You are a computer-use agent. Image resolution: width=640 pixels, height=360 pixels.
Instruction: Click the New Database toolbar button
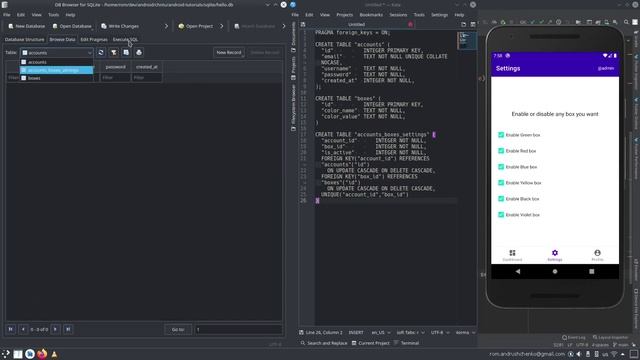tap(27, 26)
